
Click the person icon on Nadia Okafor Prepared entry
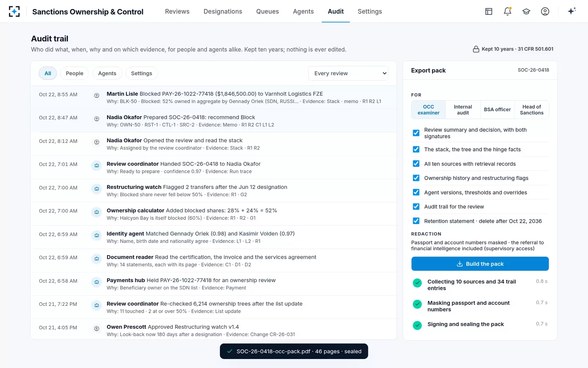tap(97, 119)
